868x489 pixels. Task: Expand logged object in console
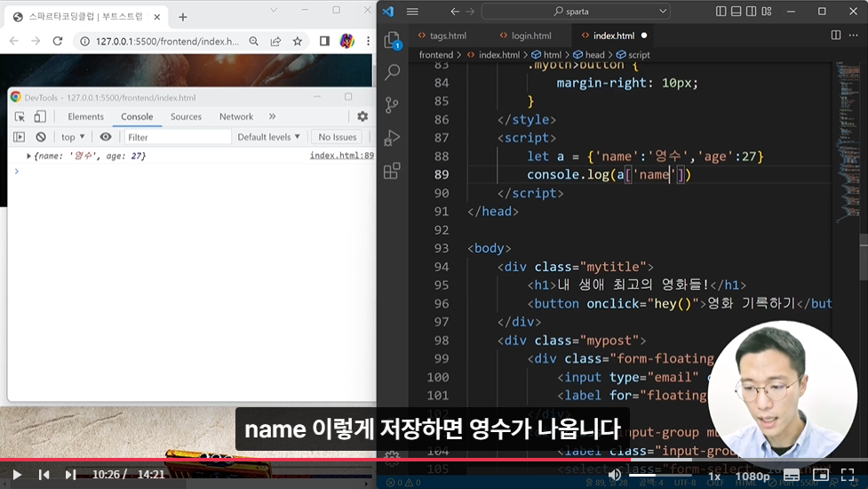(x=28, y=156)
